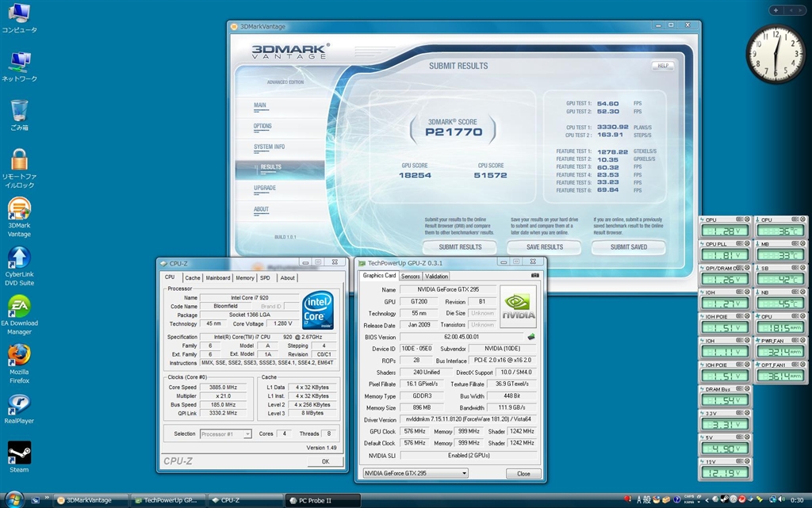Open the RealPlayer desktop shortcut
This screenshot has height=508, width=812.
19,403
